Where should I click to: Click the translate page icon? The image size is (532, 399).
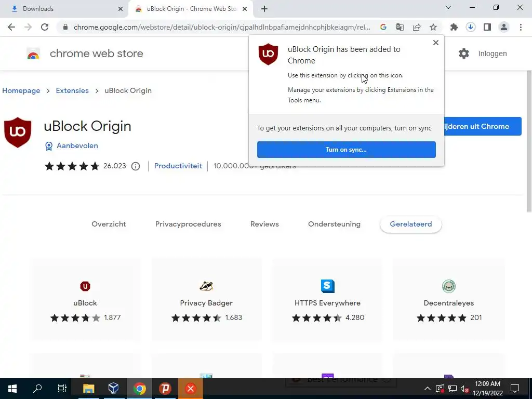400,27
